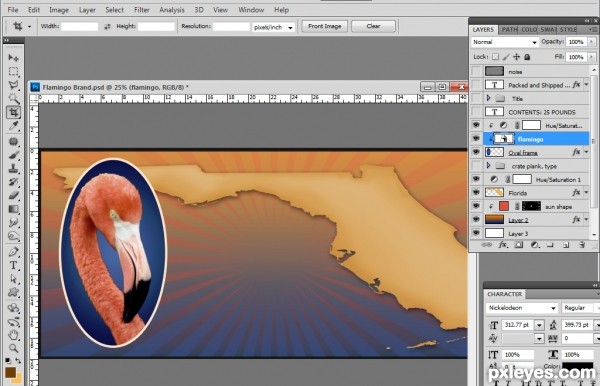Select the Spot Healing Brush tool
Viewport: 600px width, 386px height.
(x=13, y=142)
